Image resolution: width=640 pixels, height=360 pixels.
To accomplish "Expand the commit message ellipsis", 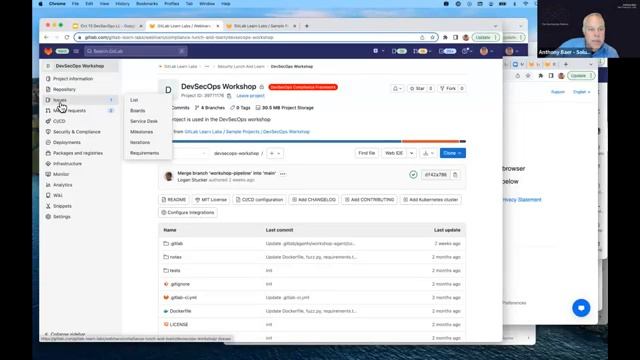I will [282, 173].
